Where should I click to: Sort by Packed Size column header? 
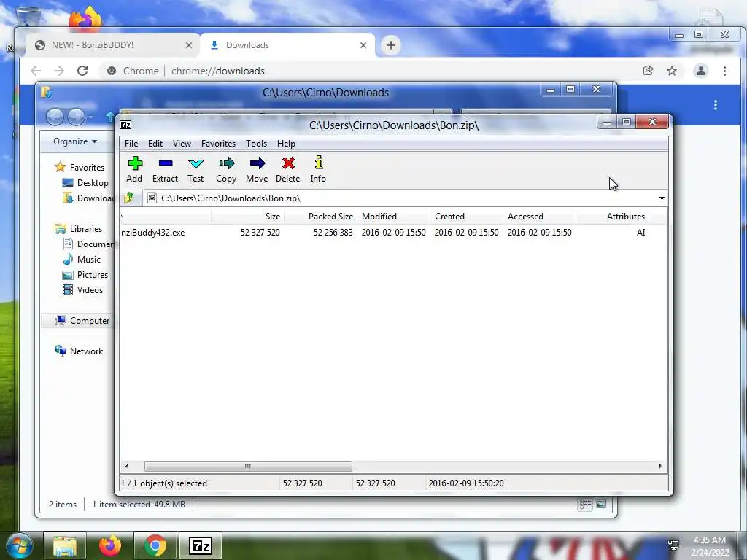[x=320, y=216]
